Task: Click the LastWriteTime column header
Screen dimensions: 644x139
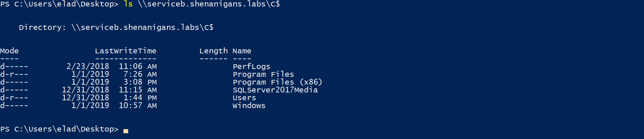Action: tap(125, 51)
